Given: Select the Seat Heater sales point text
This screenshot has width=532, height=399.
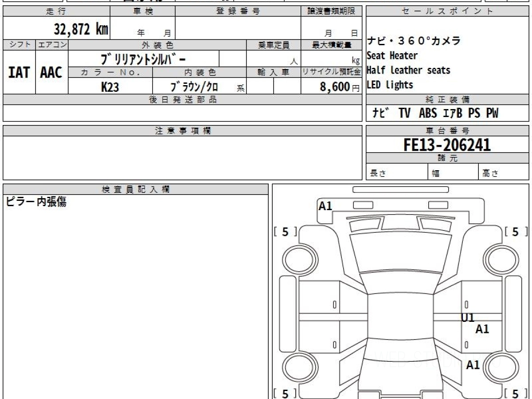Looking at the screenshot, I should click(392, 56).
